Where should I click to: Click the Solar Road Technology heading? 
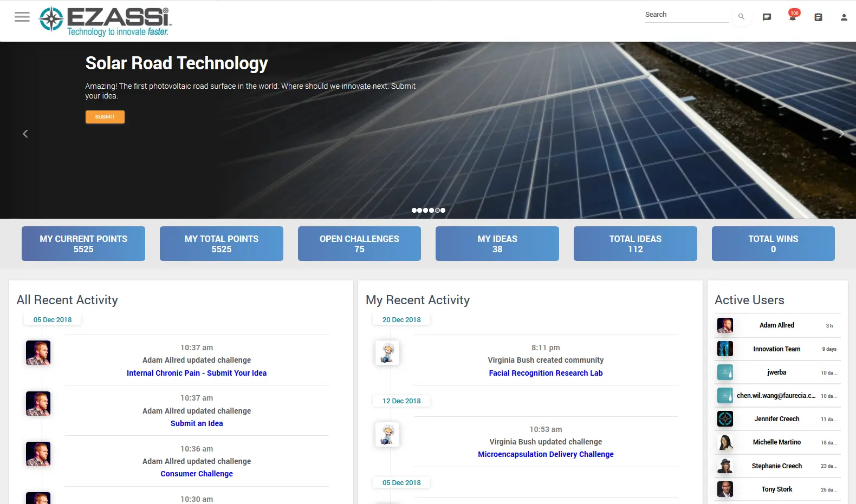(x=177, y=63)
